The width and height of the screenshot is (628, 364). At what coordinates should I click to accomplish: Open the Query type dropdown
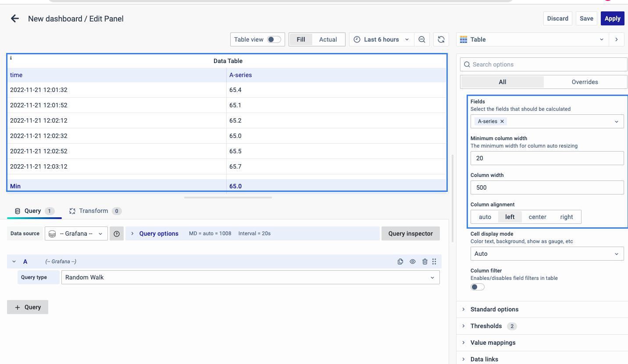tap(250, 277)
